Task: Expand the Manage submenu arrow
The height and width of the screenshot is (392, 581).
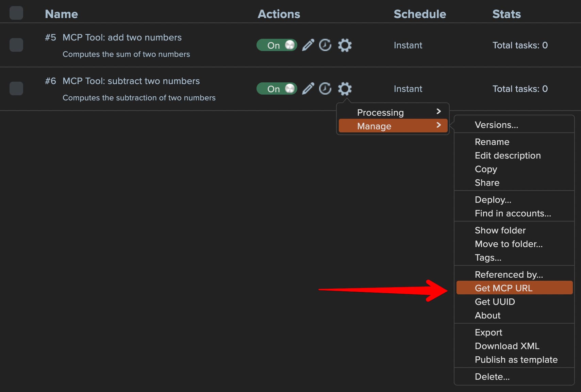Action: pyautogui.click(x=438, y=125)
